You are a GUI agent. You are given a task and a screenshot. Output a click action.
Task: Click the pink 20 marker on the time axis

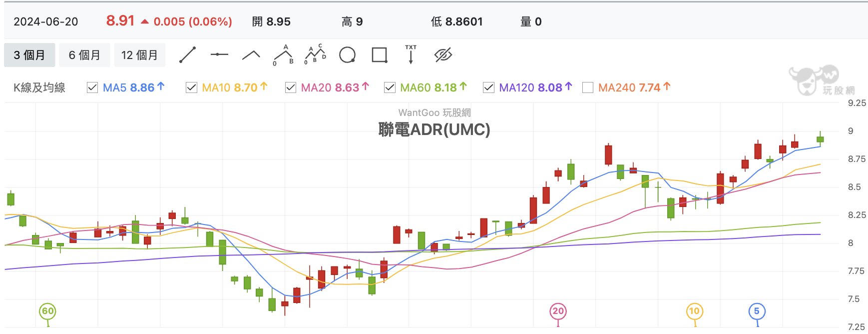pos(558,311)
